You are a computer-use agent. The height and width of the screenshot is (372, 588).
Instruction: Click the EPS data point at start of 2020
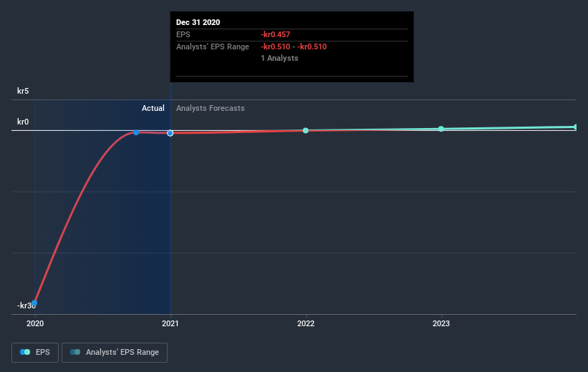(34, 303)
